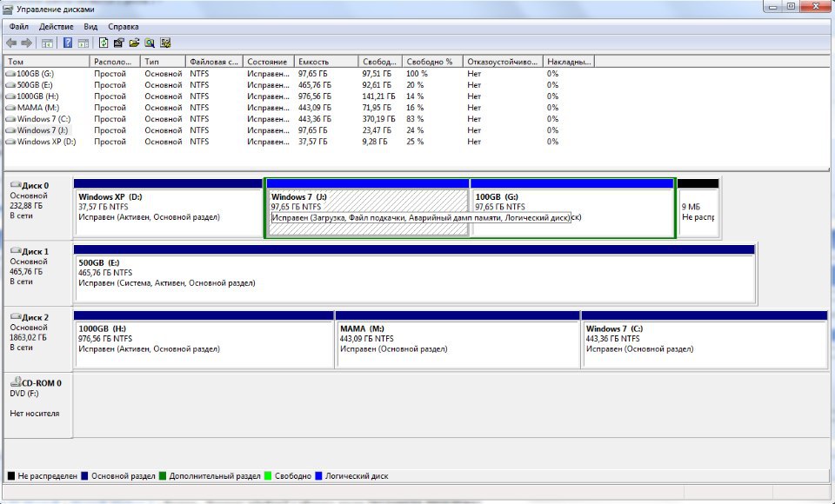Click the 232,88 ГБ size under Диск 0

tap(26, 205)
